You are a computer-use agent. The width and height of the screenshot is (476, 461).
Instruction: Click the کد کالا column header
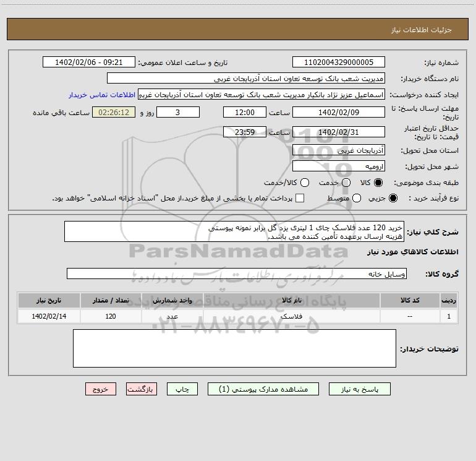[x=410, y=300]
